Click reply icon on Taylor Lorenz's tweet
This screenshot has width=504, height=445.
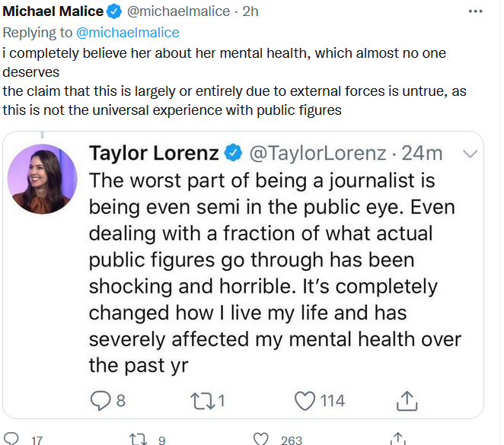point(101,401)
